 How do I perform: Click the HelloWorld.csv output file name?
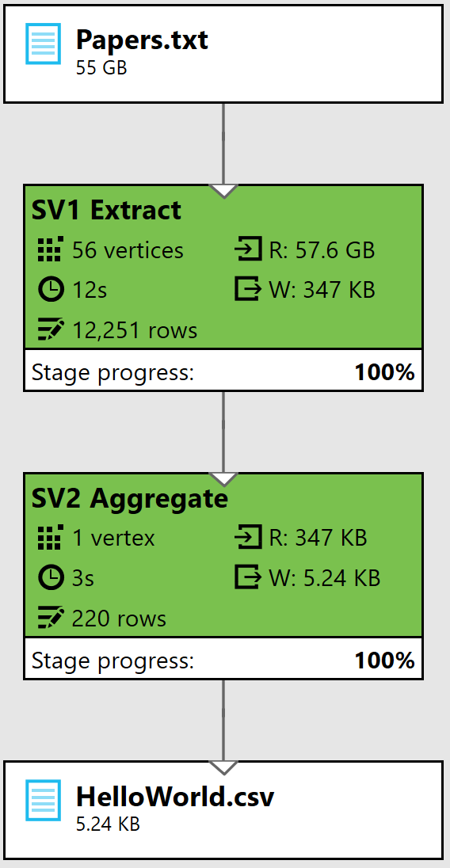tap(175, 797)
